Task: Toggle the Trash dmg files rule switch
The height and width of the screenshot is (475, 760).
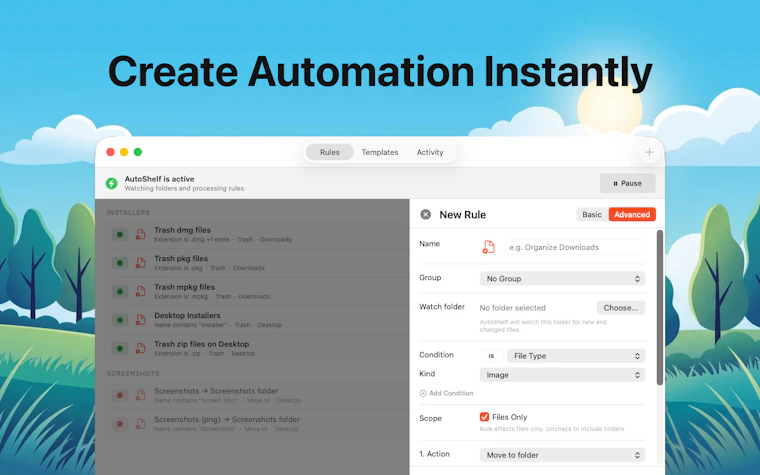Action: (x=120, y=235)
